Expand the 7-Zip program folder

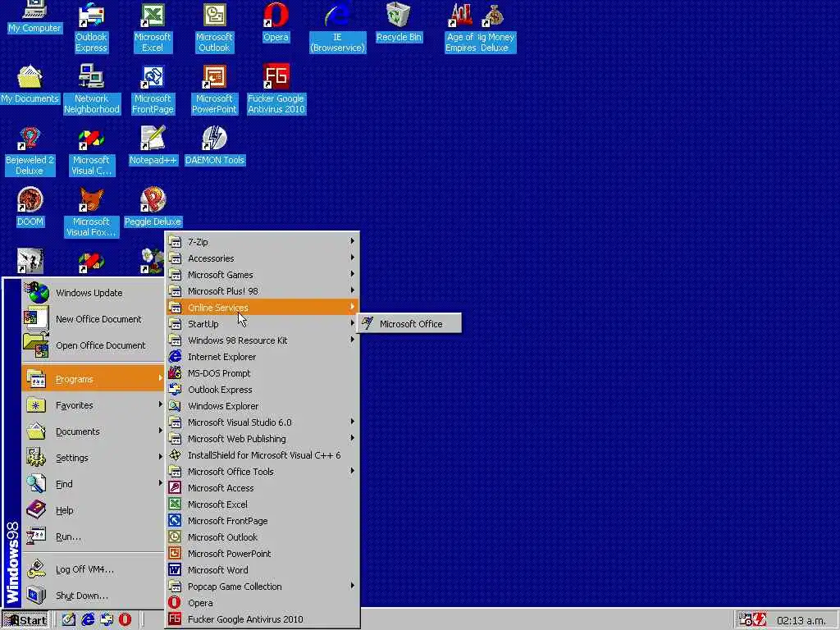pos(262,242)
